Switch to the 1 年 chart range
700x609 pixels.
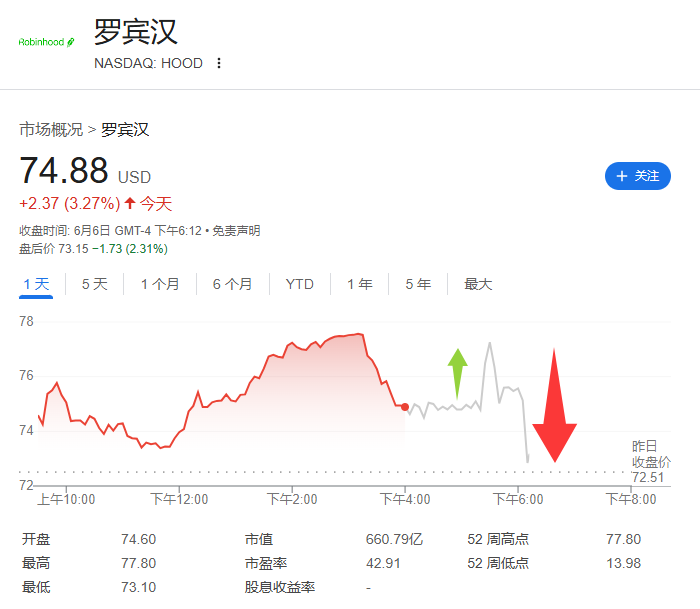(360, 284)
